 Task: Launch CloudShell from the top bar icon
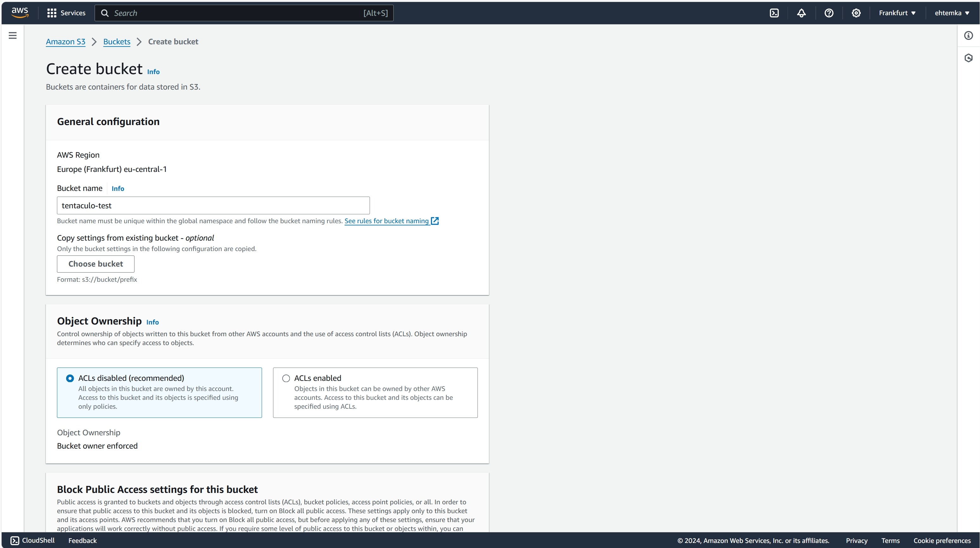click(774, 13)
